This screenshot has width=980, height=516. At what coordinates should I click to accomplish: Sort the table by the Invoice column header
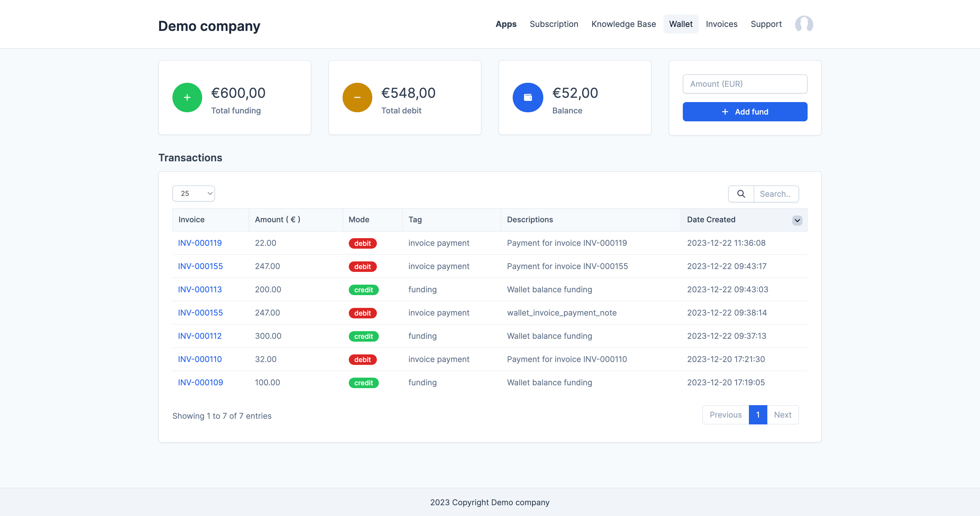click(191, 219)
